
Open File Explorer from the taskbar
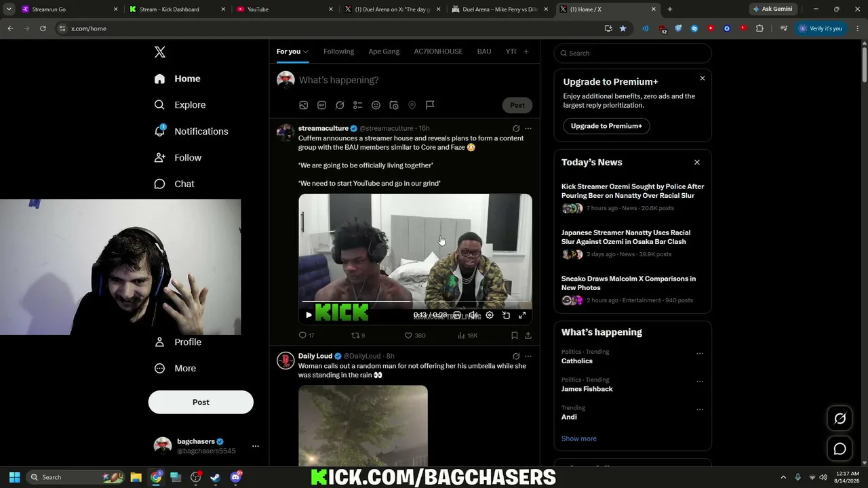coord(136,477)
